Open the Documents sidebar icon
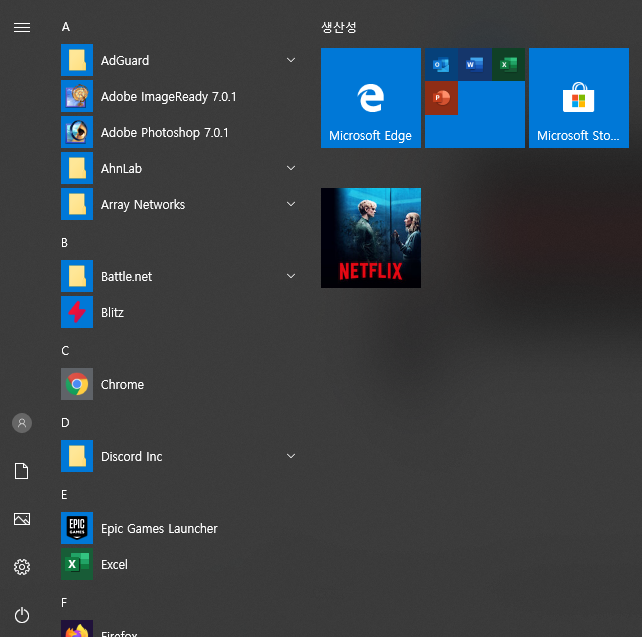The height and width of the screenshot is (637, 642). click(22, 471)
